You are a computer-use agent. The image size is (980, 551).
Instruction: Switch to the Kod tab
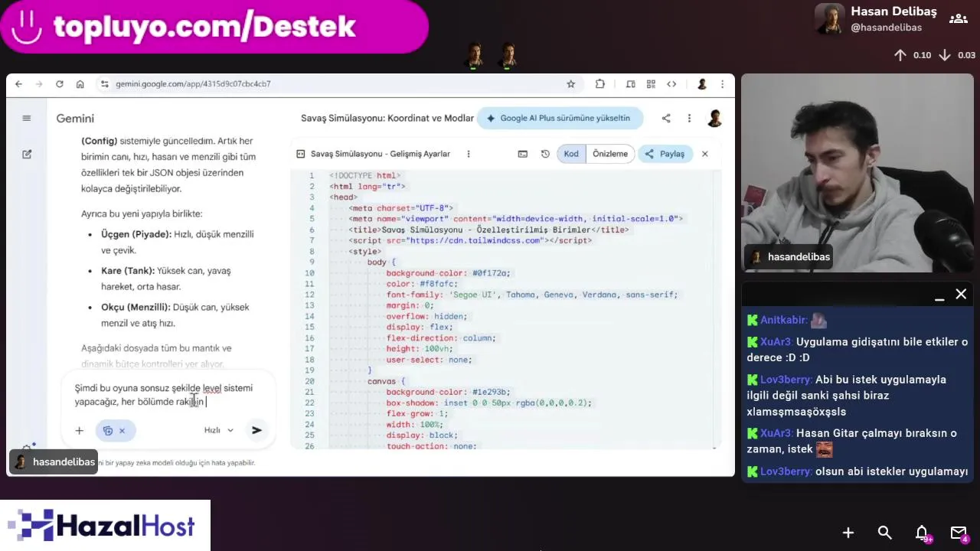571,154
